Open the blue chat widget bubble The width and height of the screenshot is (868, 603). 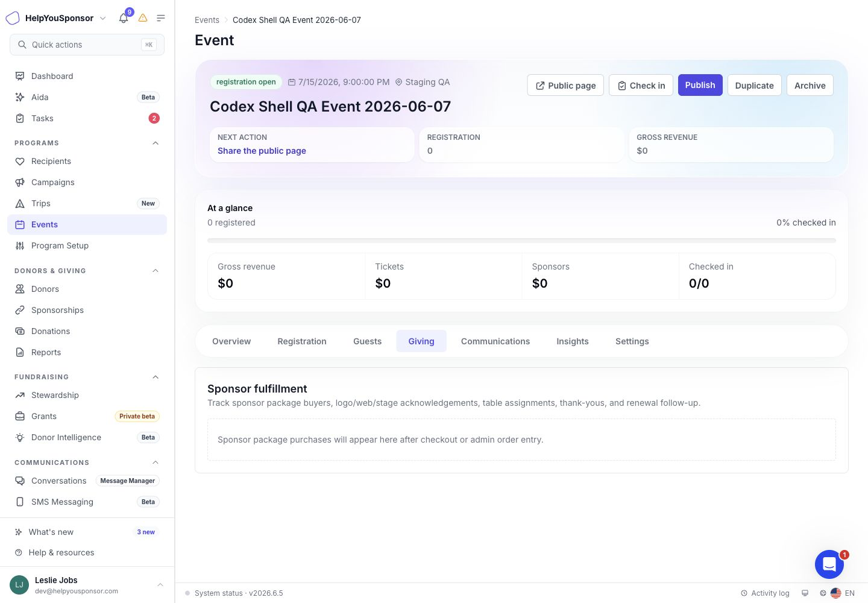[829, 564]
